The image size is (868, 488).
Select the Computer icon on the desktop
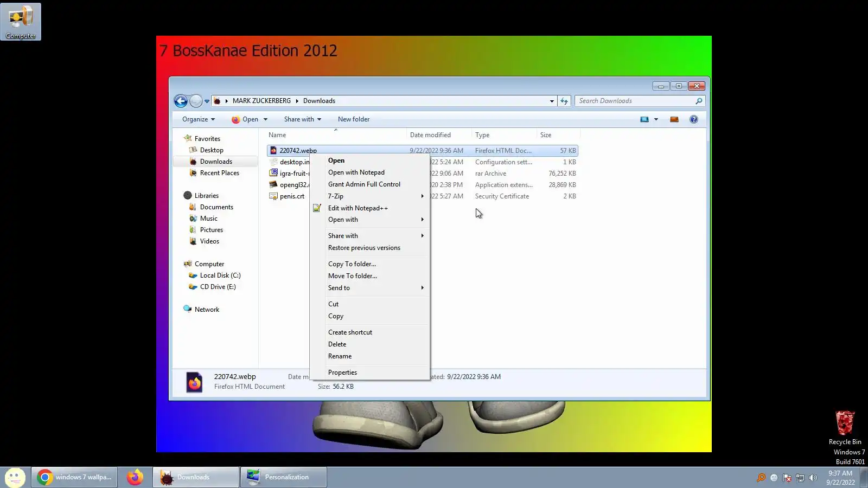point(21,22)
